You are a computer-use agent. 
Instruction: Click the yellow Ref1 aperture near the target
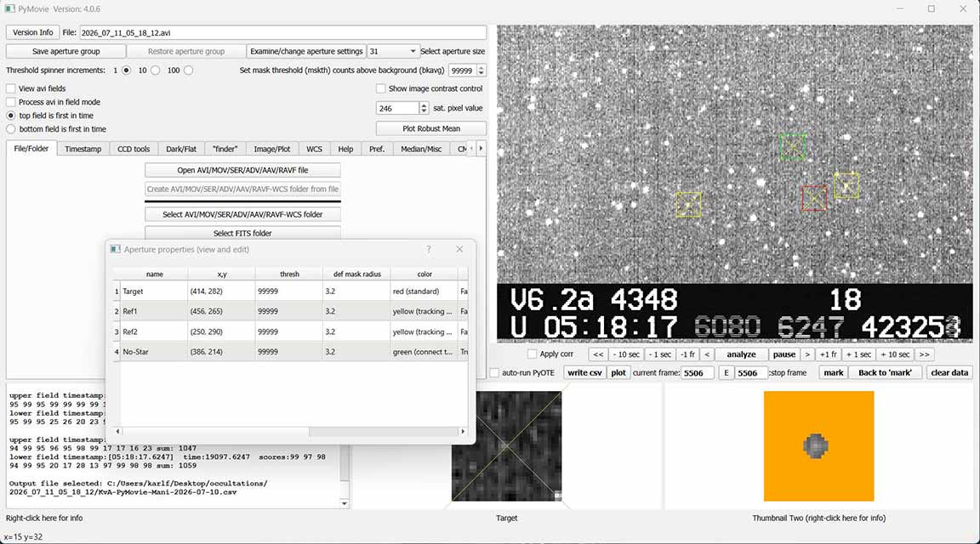click(x=846, y=186)
